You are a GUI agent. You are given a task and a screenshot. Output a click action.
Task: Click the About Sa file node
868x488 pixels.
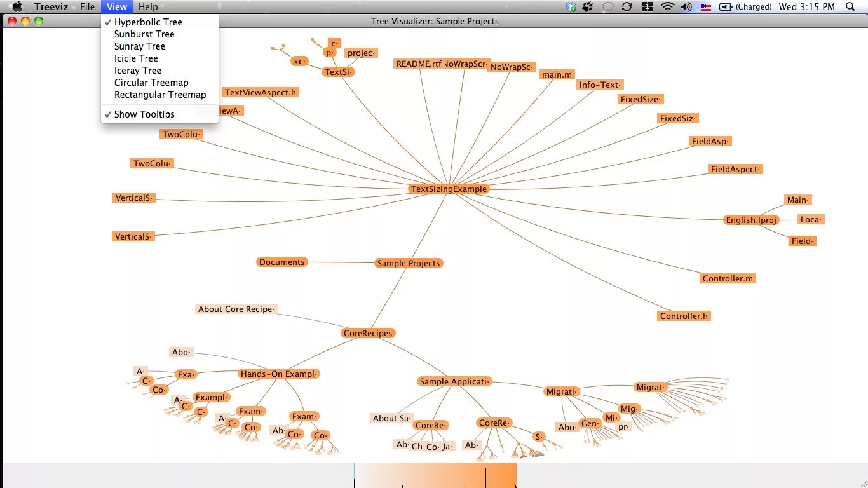[x=391, y=418]
